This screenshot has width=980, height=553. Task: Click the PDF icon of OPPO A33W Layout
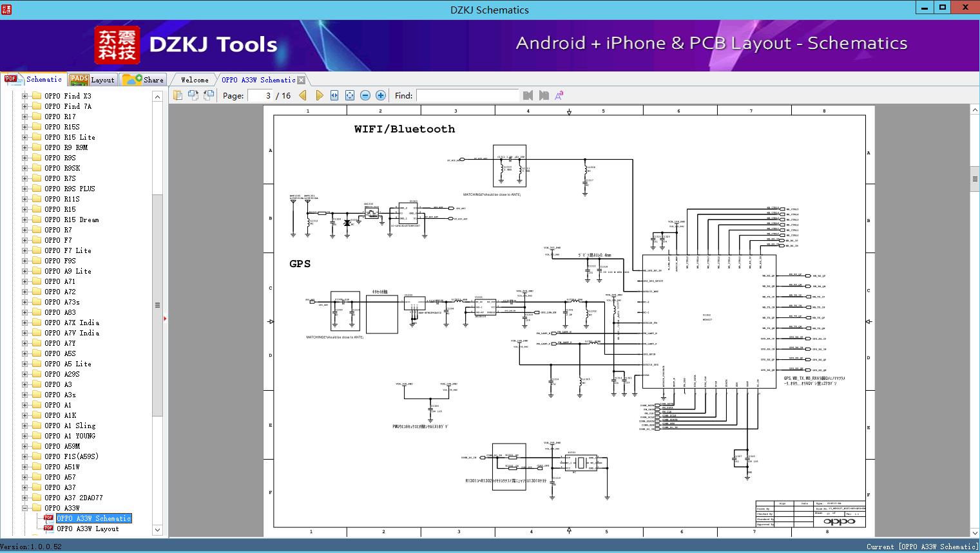(48, 528)
